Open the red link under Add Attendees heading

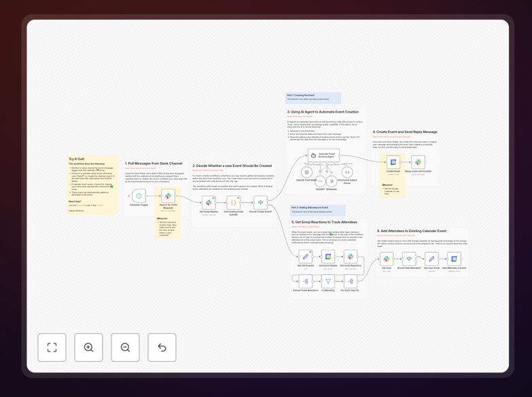point(396,235)
